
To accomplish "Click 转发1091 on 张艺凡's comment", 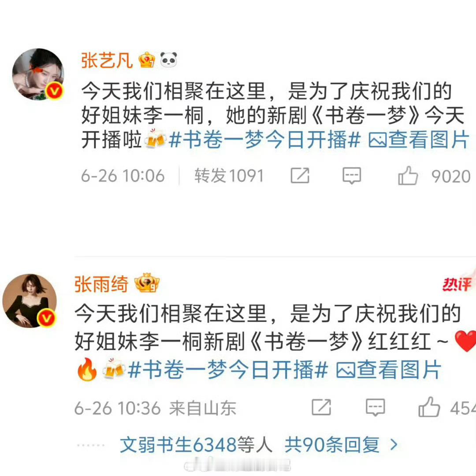I will 229,176.
